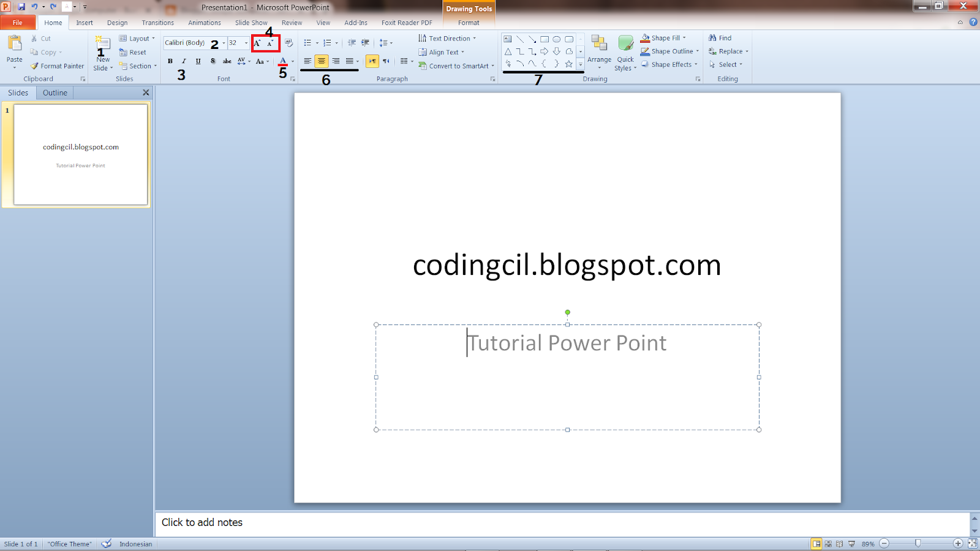
Task: Select slide 1 thumbnail in Slides pane
Action: click(81, 154)
